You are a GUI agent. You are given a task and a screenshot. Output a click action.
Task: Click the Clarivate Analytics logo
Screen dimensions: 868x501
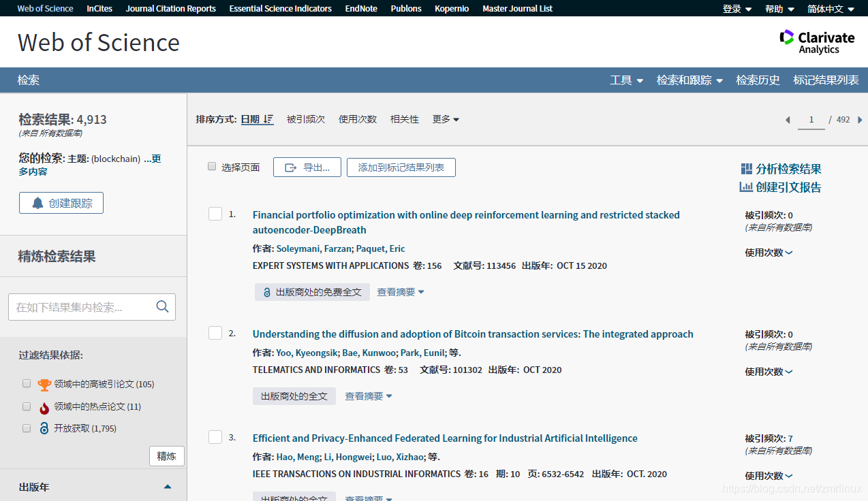817,42
